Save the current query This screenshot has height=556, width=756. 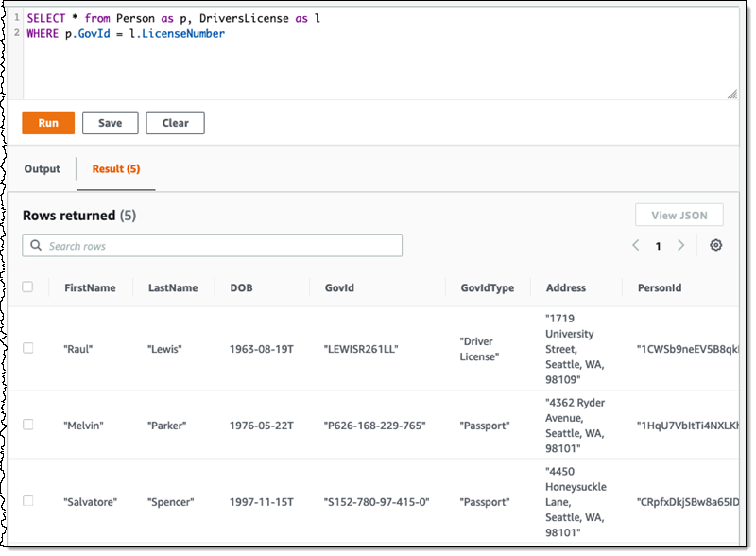110,123
